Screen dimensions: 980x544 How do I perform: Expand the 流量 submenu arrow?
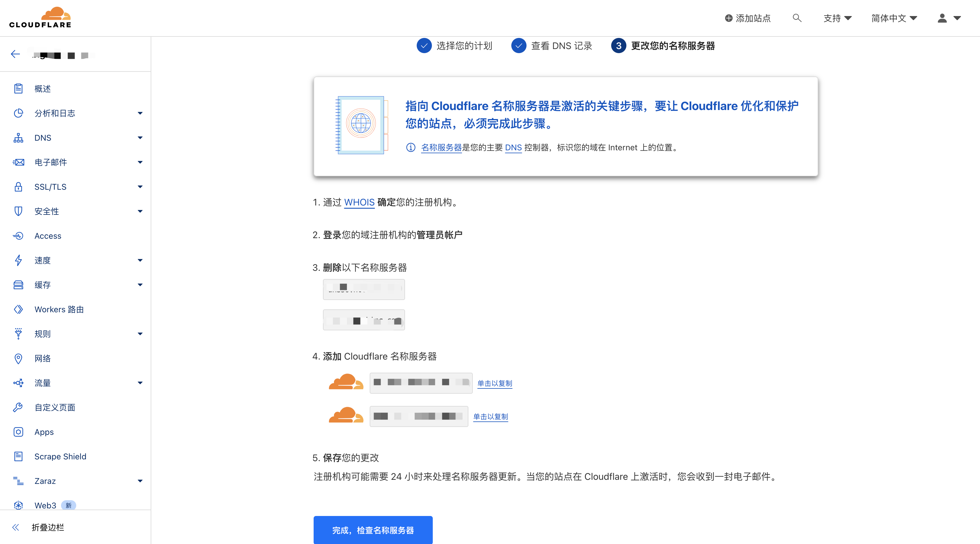140,383
